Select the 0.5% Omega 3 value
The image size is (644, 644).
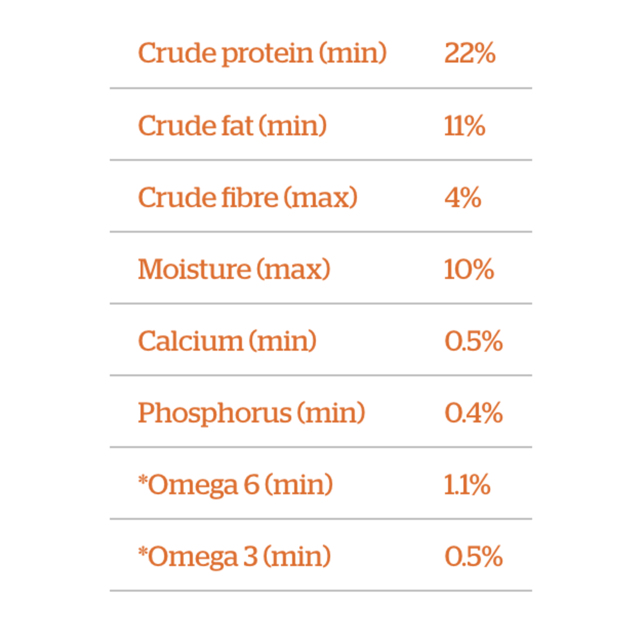point(473,556)
